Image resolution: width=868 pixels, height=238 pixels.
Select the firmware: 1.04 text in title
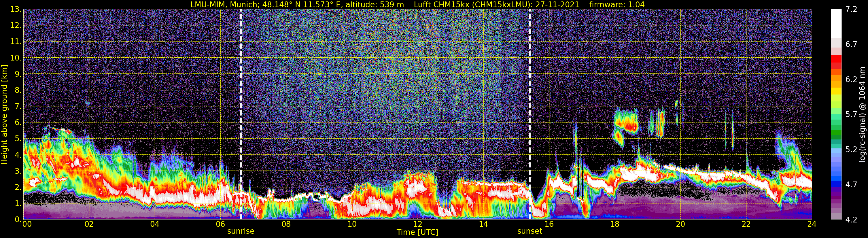click(618, 4)
